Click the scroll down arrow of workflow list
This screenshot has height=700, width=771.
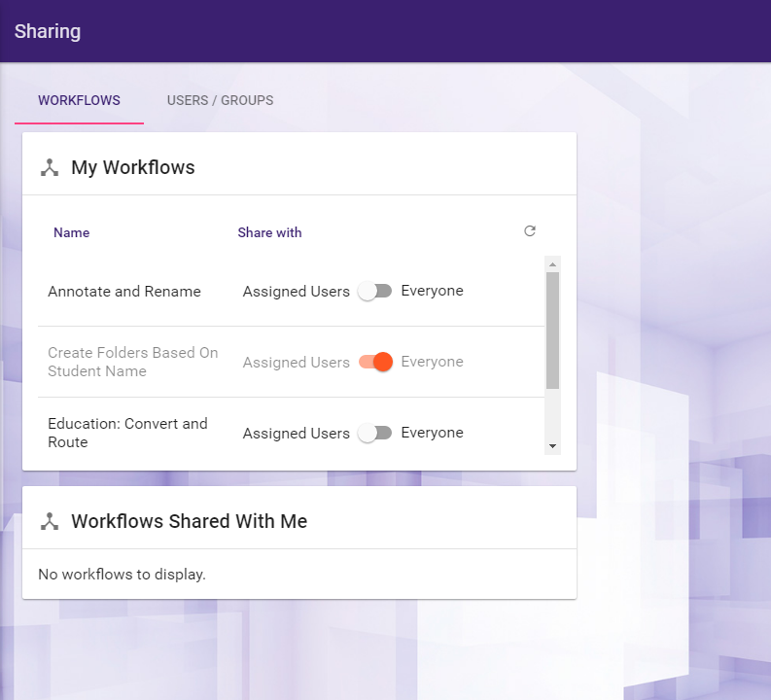coord(552,446)
